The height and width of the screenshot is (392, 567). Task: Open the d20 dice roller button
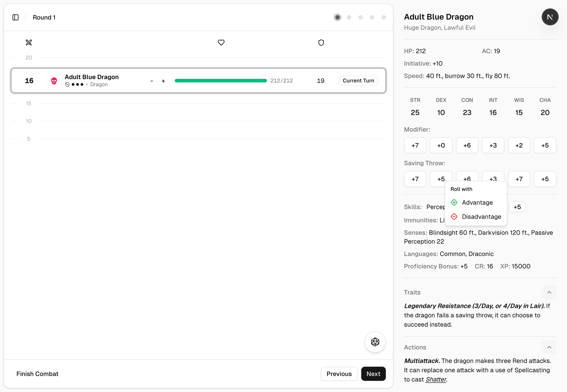(x=375, y=342)
